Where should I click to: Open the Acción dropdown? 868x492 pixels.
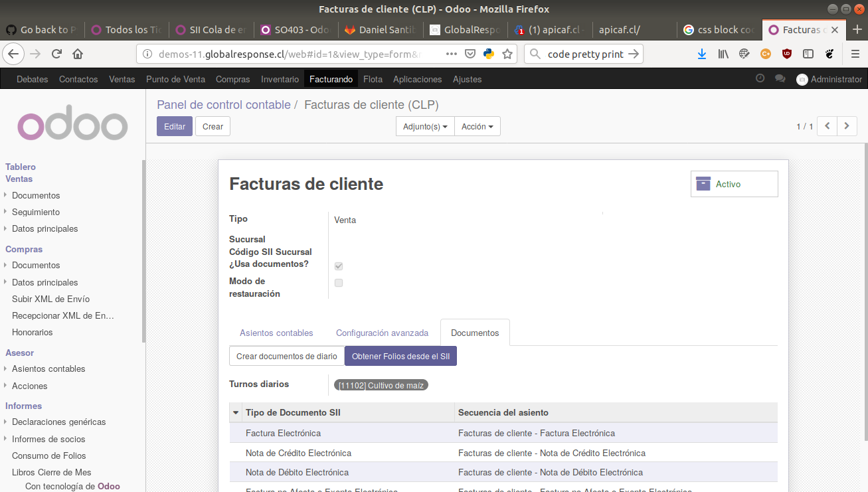477,126
